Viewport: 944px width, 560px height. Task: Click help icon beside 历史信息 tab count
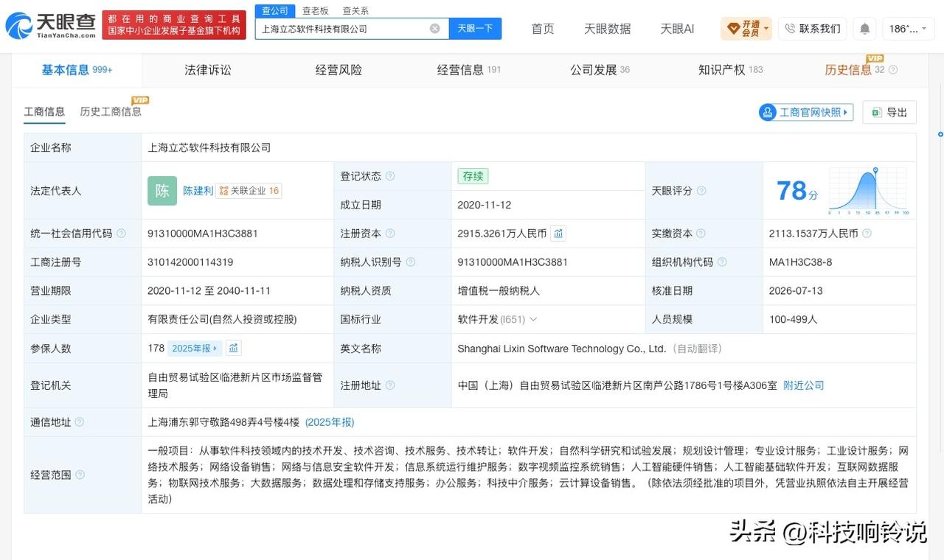tap(893, 70)
